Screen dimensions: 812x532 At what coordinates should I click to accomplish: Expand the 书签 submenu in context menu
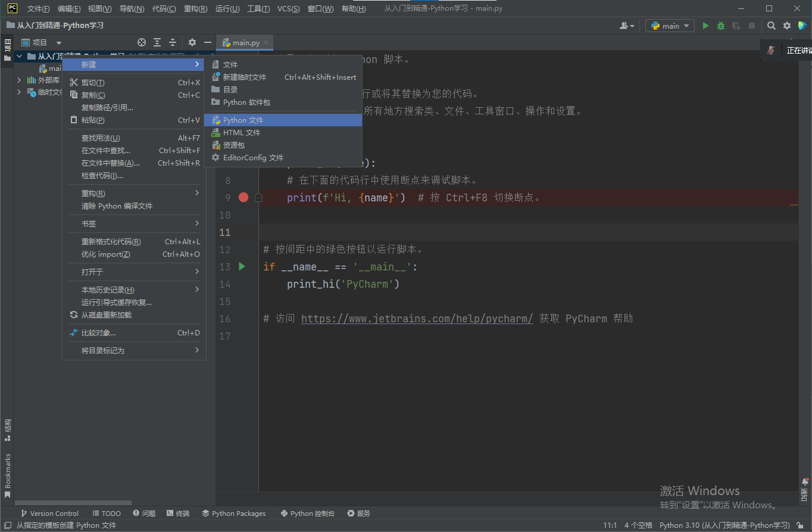tap(134, 223)
